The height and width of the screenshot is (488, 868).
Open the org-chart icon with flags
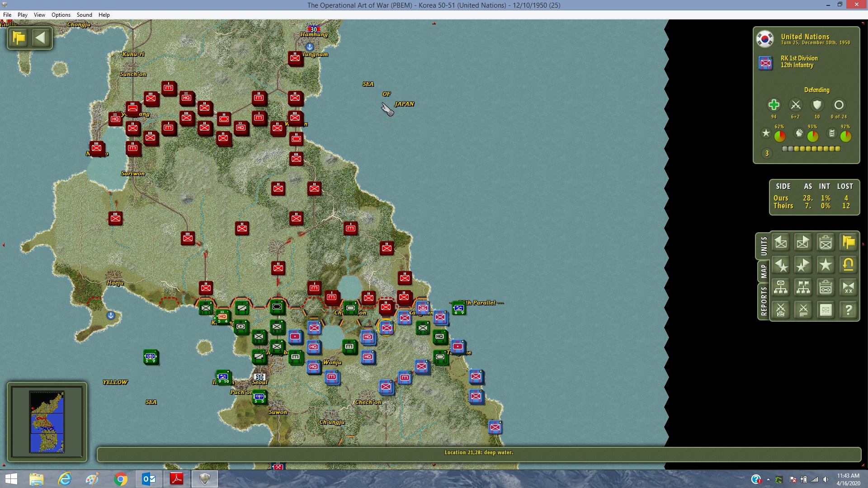pyautogui.click(x=803, y=287)
